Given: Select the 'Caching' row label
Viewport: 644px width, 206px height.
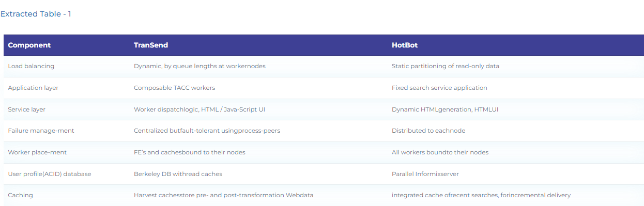Looking at the screenshot, I should (x=20, y=195).
